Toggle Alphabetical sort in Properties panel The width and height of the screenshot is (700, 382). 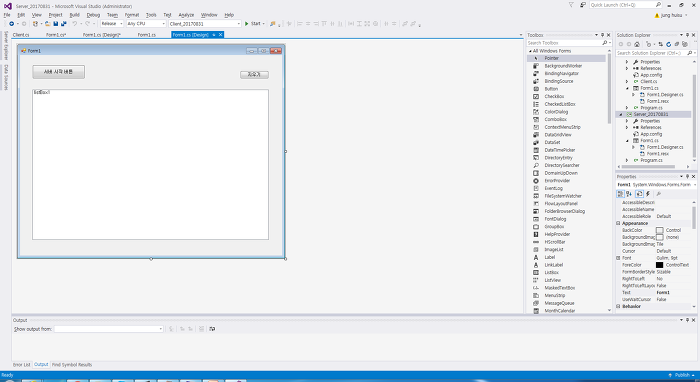coord(629,194)
